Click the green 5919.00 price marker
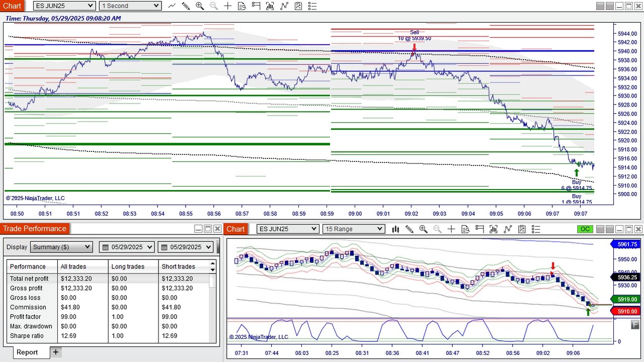 pos(624,299)
